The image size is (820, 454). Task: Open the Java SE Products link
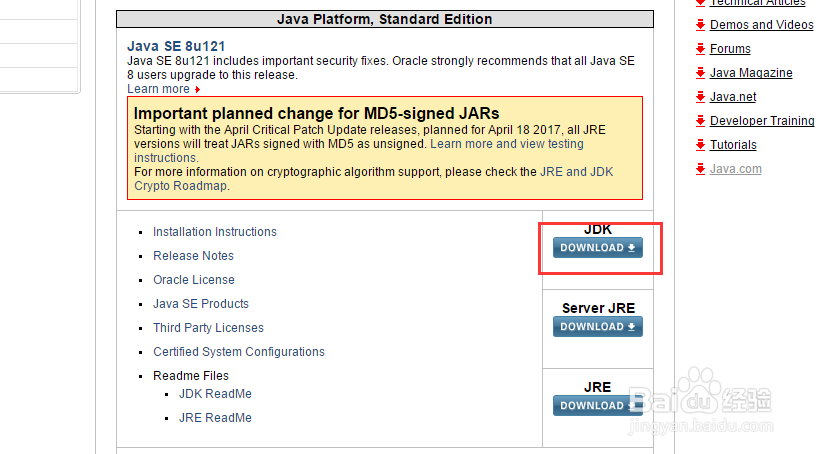click(x=201, y=304)
